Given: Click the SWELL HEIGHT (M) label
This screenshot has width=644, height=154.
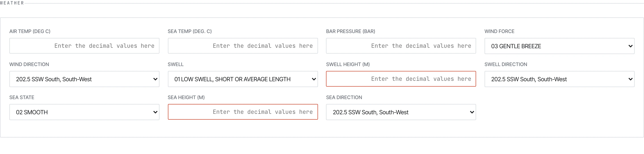Looking at the screenshot, I should 348,64.
